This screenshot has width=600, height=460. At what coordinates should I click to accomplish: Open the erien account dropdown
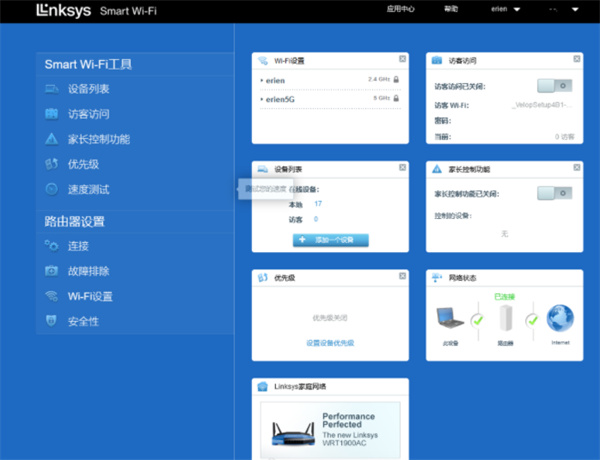(505, 9)
